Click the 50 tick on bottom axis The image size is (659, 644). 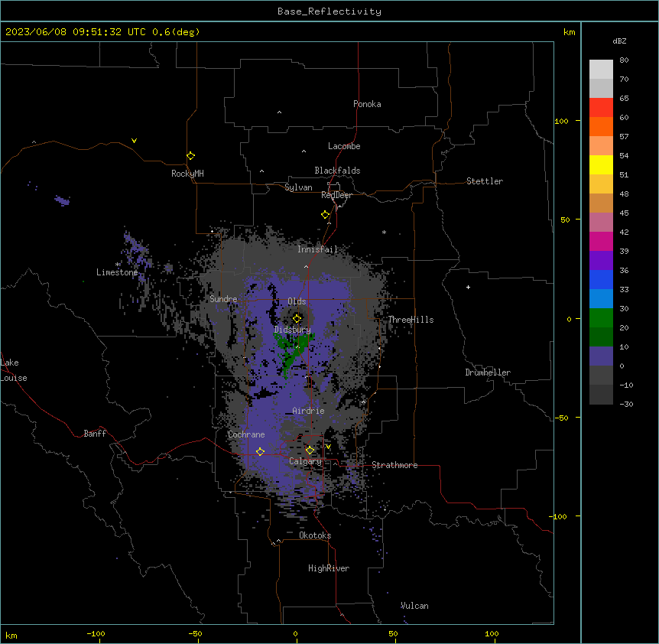(393, 633)
